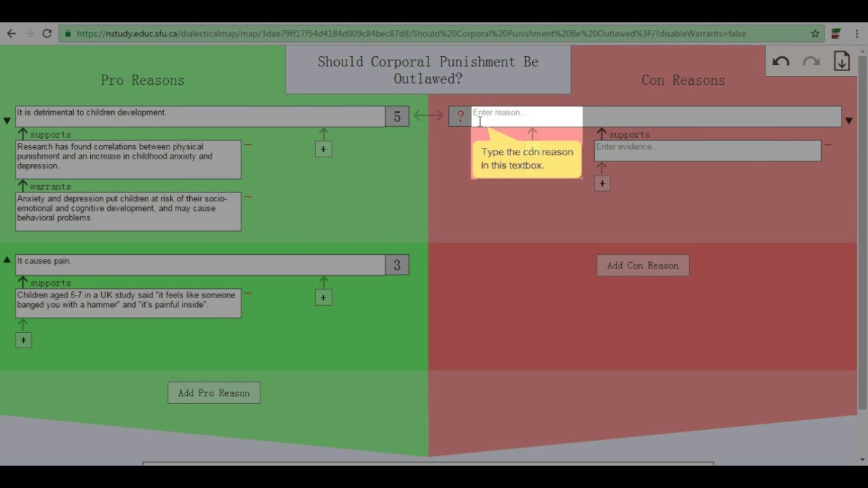Image resolution: width=868 pixels, height=488 pixels.
Task: Remove the UK study evidence with minus
Action: tap(248, 293)
